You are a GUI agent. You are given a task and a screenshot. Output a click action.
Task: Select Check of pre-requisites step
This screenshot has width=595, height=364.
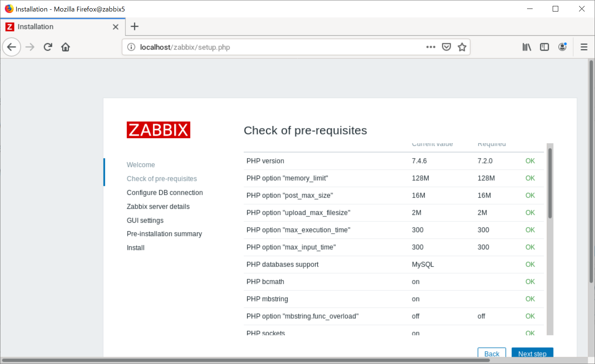coord(162,179)
